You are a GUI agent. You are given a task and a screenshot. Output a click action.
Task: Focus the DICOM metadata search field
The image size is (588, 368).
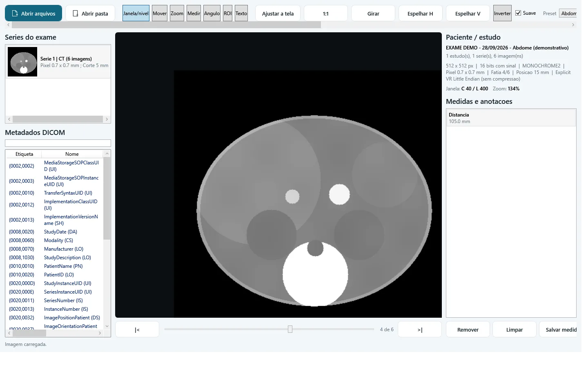[x=58, y=143]
